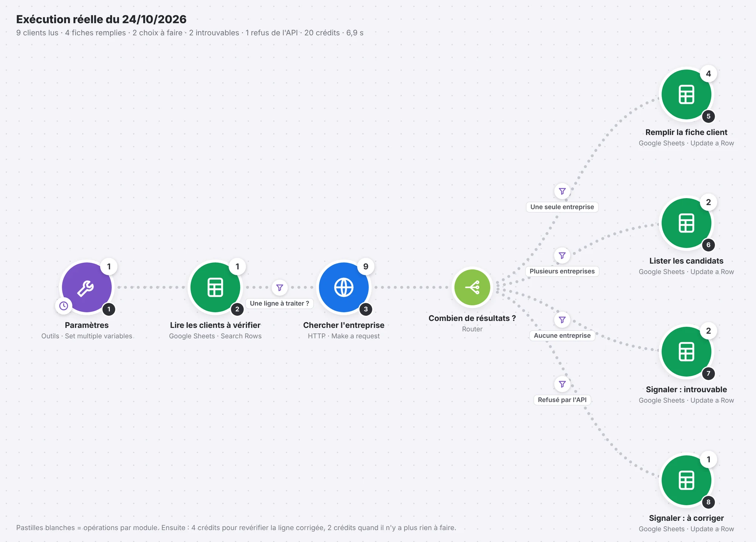Click operations bubble 9 on Chercher l'entreprise

(366, 266)
